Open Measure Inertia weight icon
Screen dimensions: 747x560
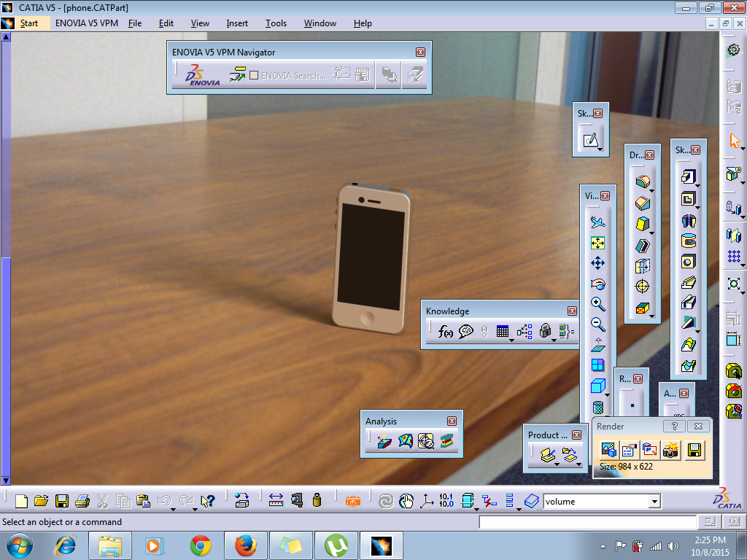pyautogui.click(x=317, y=500)
